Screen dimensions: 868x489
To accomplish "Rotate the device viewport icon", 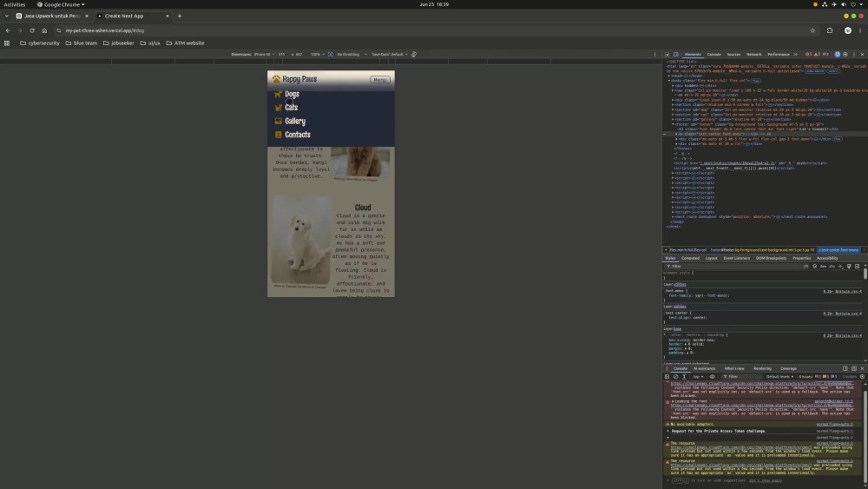I will click(413, 54).
